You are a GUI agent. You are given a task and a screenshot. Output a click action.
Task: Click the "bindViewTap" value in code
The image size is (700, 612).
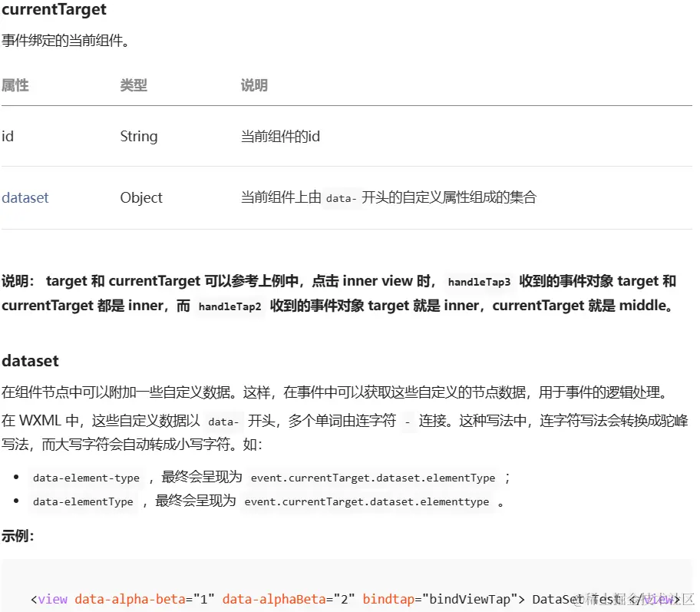tap(469, 599)
